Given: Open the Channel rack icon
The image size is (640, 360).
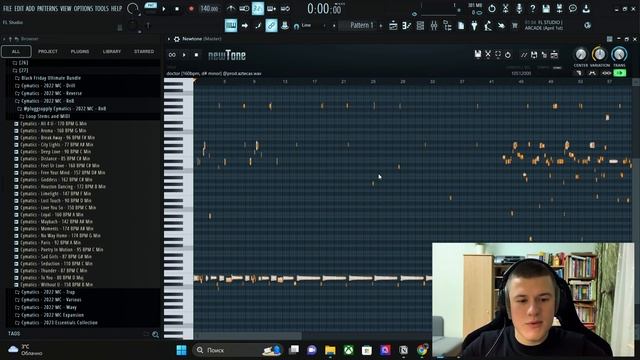Looking at the screenshot, I should pyautogui.click(x=420, y=26).
